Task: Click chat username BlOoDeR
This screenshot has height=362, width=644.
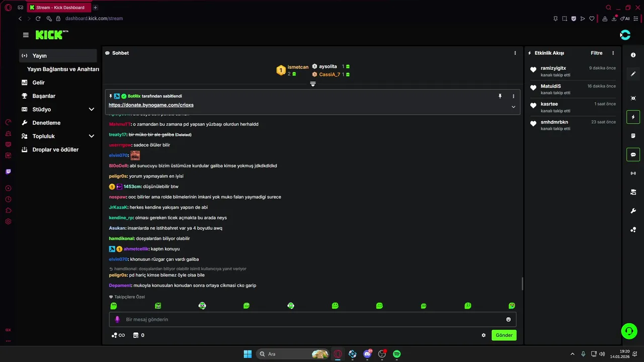Action: click(x=118, y=166)
